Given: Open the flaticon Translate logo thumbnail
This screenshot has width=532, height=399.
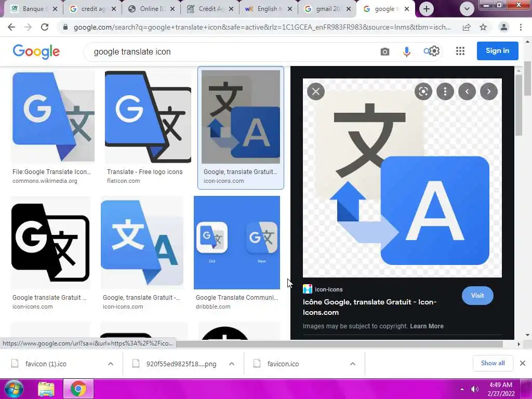Looking at the screenshot, I should coord(148,116).
